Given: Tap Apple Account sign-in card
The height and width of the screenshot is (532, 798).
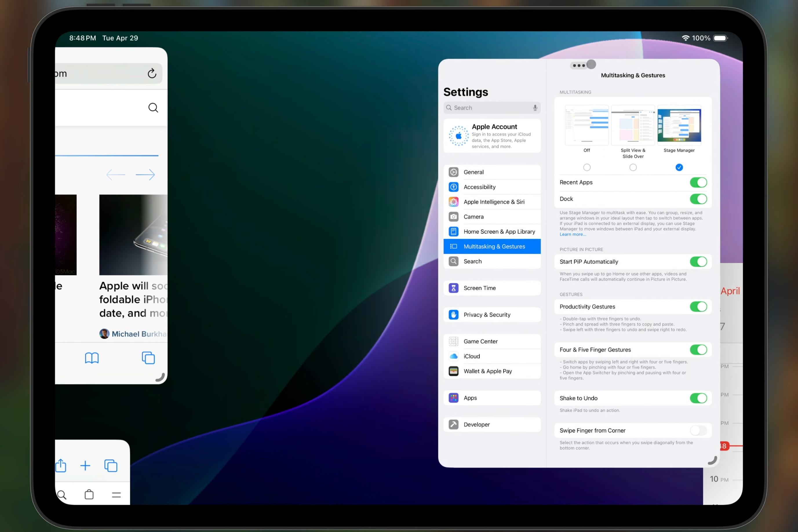Looking at the screenshot, I should [492, 136].
